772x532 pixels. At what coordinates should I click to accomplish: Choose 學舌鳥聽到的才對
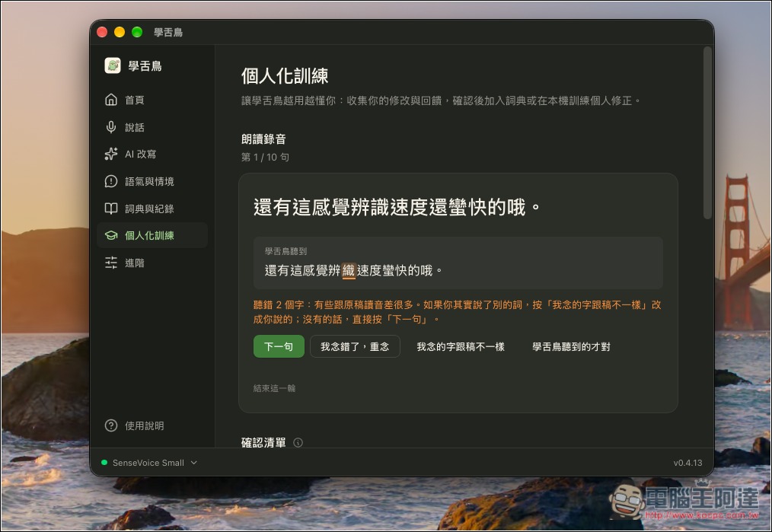tap(571, 346)
